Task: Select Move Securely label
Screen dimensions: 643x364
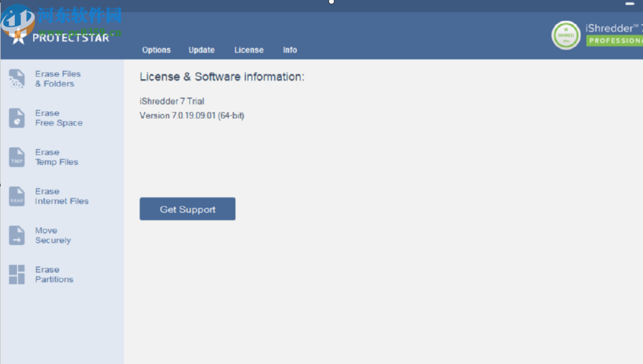Action: [x=53, y=235]
